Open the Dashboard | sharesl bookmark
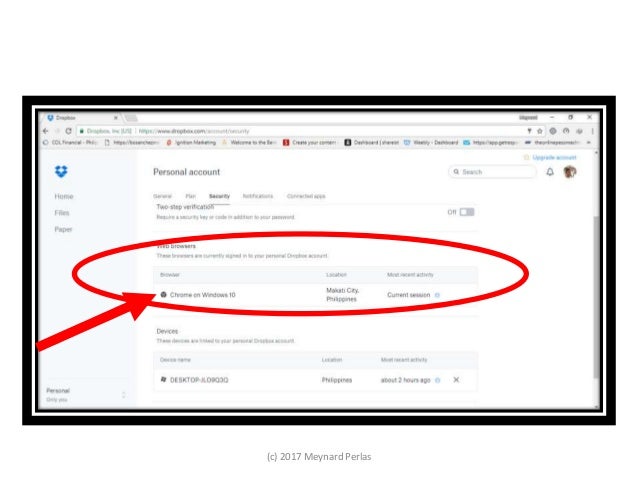Image resolution: width=638 pixels, height=479 pixels. (371, 142)
